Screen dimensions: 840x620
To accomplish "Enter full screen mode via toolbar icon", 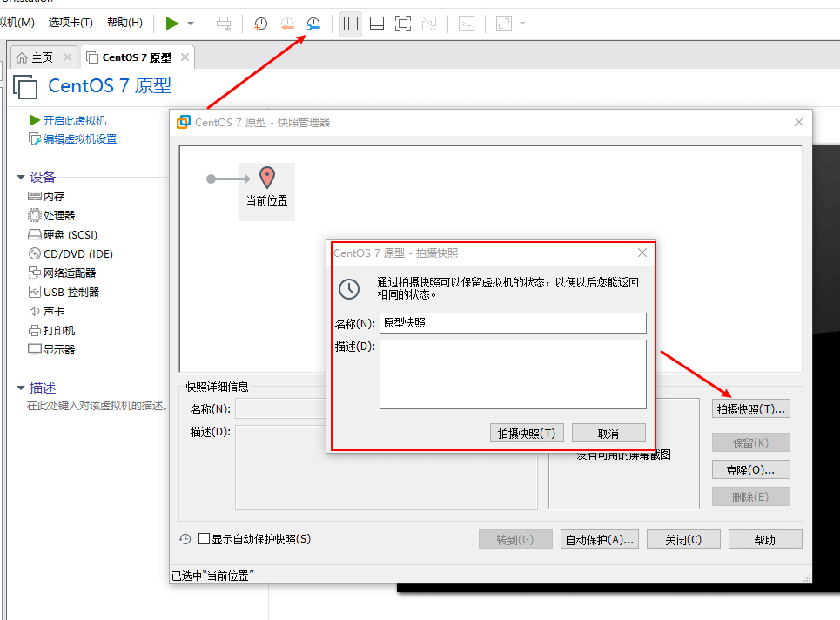I will pos(403,24).
